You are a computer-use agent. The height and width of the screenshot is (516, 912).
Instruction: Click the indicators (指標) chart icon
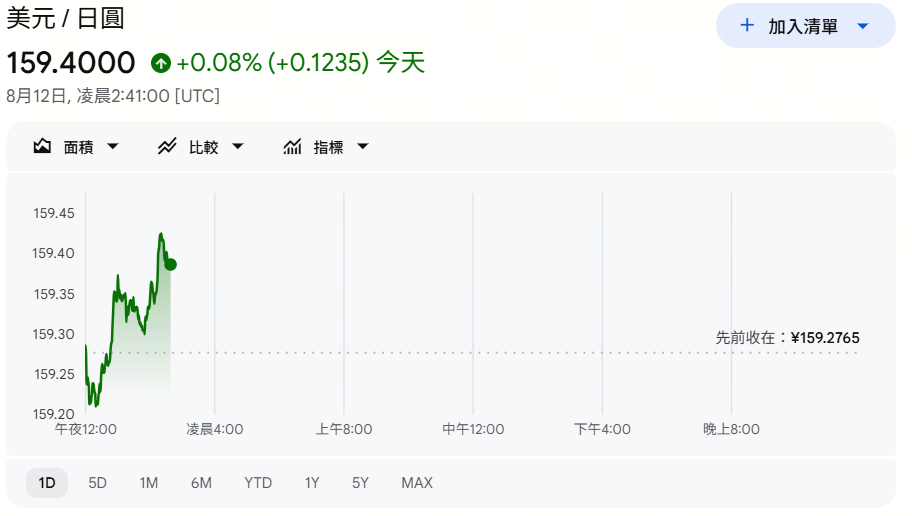pos(292,147)
